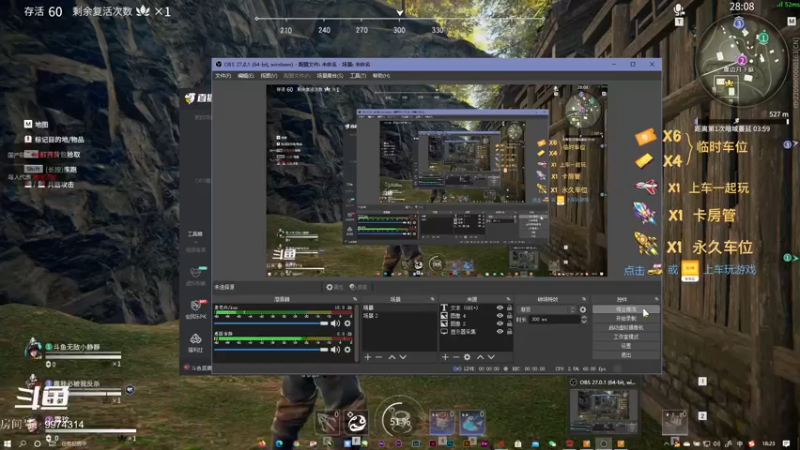Image resolution: width=800 pixels, height=450 pixels.
Task: Open source properties gear in Sources toolbar
Action: pos(467,357)
